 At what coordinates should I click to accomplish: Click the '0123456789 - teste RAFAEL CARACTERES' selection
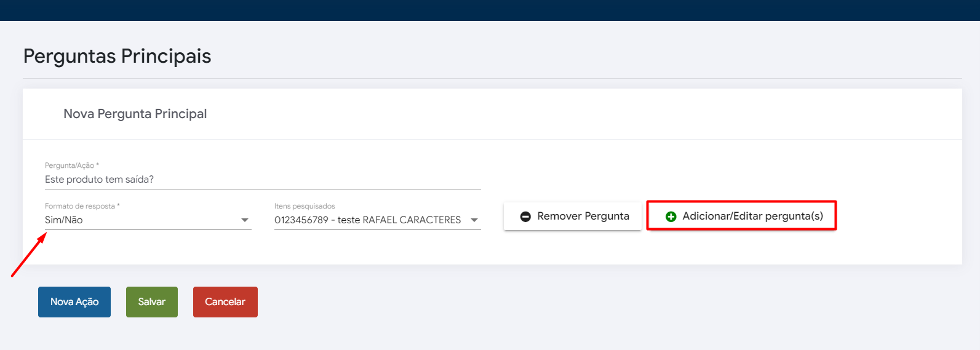(367, 220)
